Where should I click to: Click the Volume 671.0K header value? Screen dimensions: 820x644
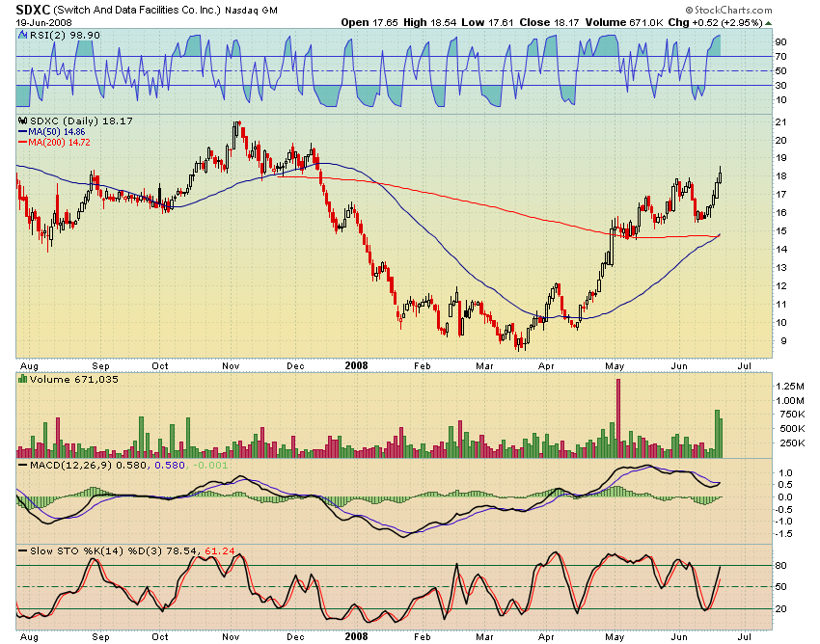pyautogui.click(x=624, y=22)
